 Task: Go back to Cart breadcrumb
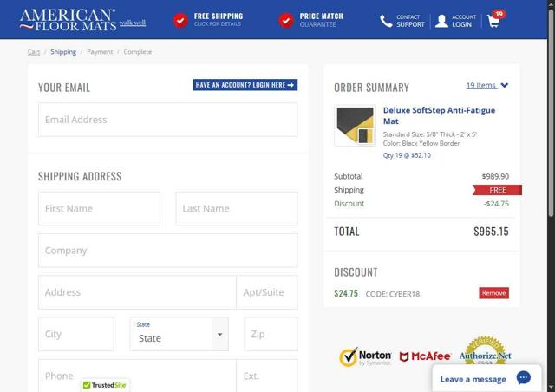34,52
